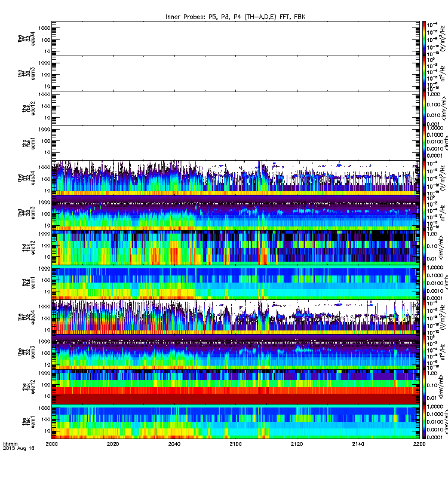448x478 pixels.
Task: Select the 2140 time tick label
Action: (x=358, y=444)
